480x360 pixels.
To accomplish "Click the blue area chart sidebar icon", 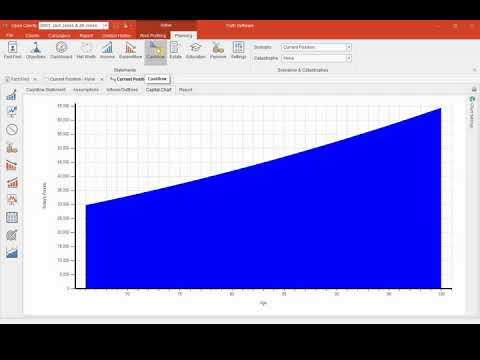I will pyautogui.click(x=12, y=252).
